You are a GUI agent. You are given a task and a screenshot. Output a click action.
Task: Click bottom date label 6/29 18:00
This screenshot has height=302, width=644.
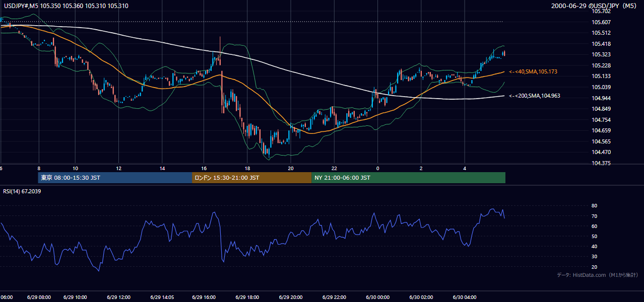247,297
